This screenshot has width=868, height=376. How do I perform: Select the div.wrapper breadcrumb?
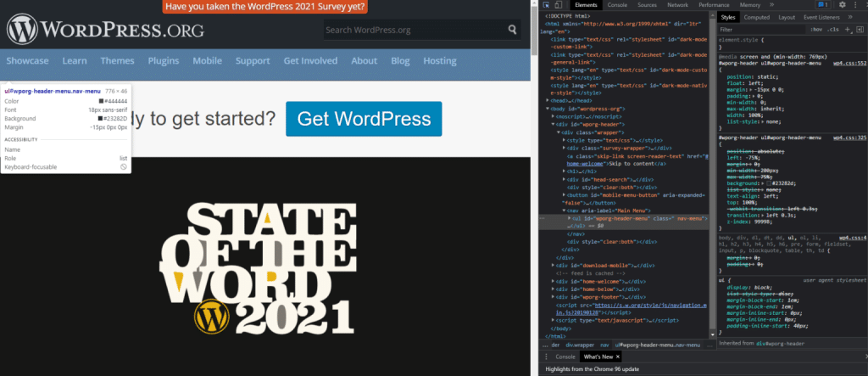pyautogui.click(x=579, y=345)
